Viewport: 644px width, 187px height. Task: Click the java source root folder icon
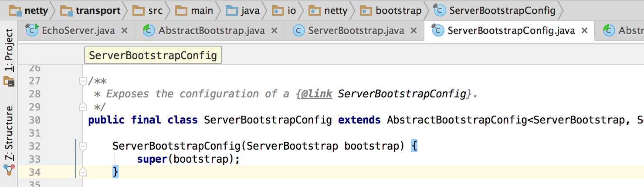tap(232, 10)
